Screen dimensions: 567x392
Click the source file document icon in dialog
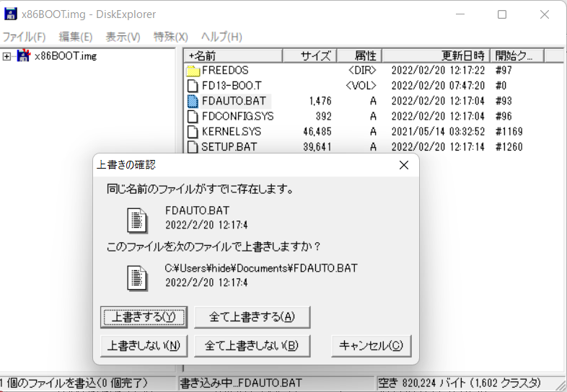(x=137, y=278)
